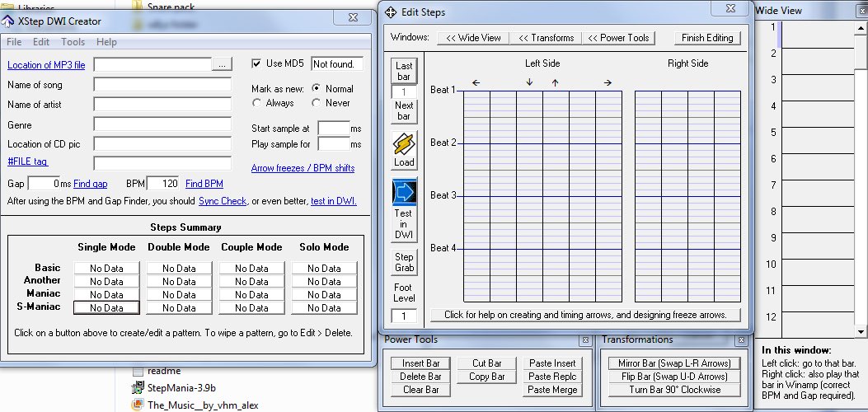
Task: Click the XStep DWI Creator title icon
Action: click(x=9, y=18)
